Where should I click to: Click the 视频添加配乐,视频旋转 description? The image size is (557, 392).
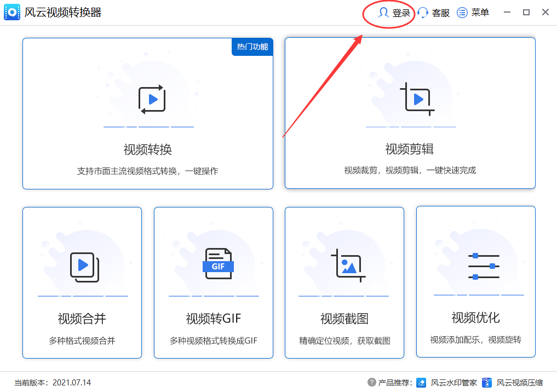tap(475, 340)
